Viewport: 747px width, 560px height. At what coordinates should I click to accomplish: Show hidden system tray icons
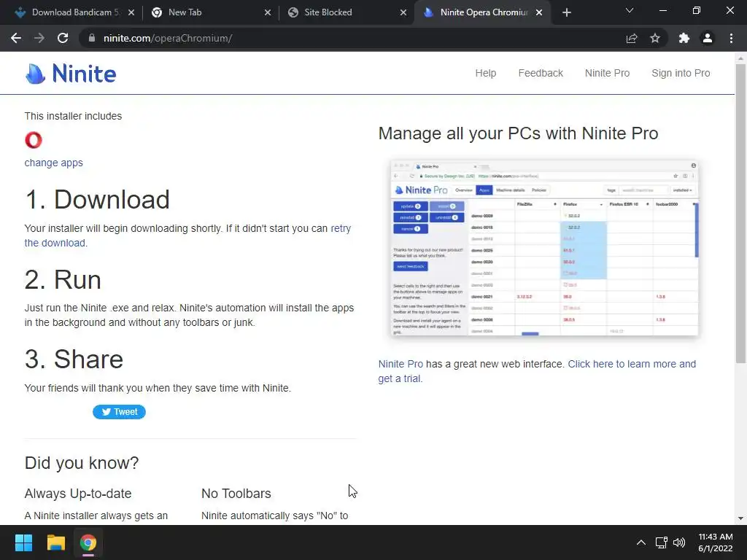click(641, 542)
